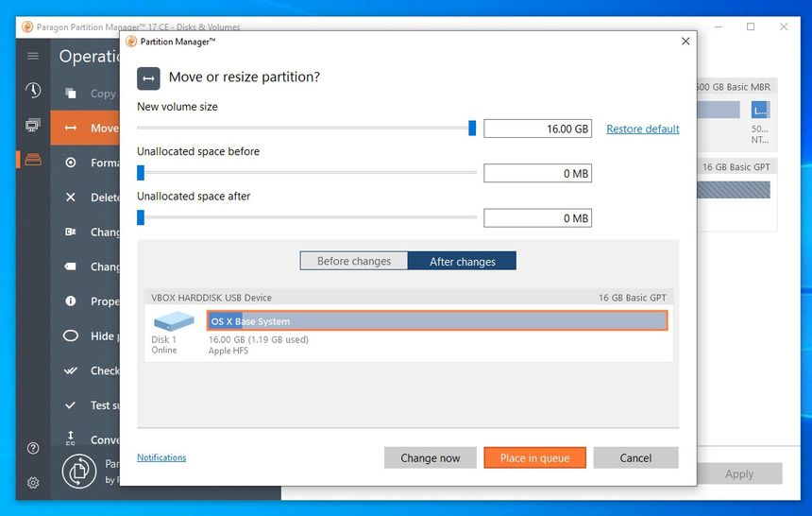Switch to the Before changes tab
This screenshot has height=516, width=812.
(x=354, y=261)
